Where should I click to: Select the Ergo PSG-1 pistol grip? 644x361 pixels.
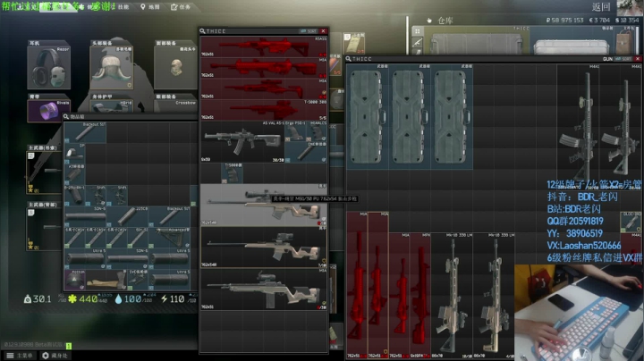point(295,131)
